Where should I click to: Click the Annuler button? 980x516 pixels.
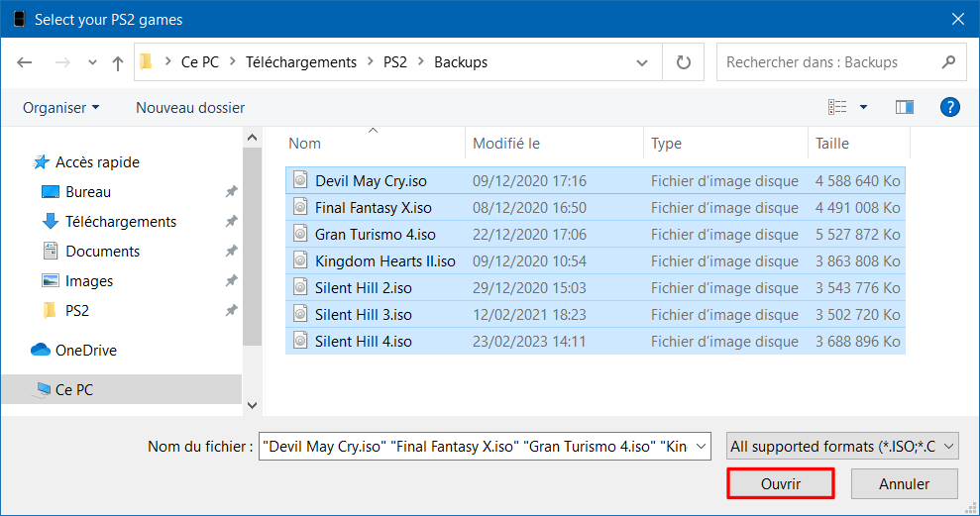905,484
